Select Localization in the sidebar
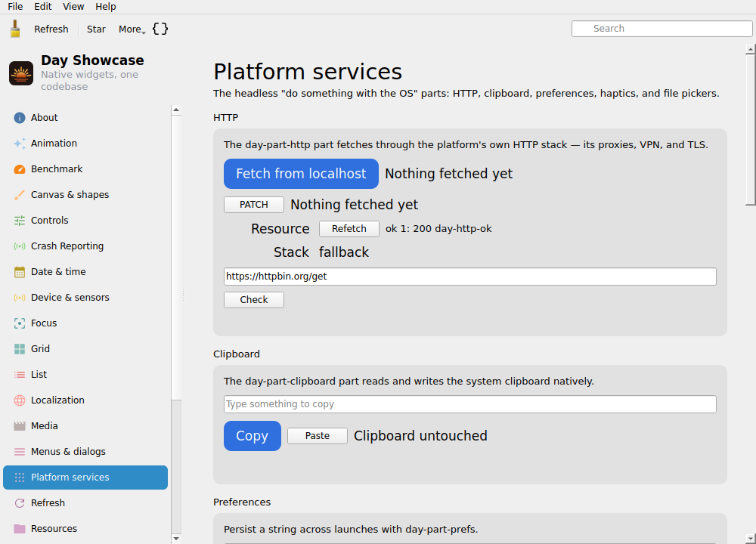Image resolution: width=756 pixels, height=544 pixels. 85,400
